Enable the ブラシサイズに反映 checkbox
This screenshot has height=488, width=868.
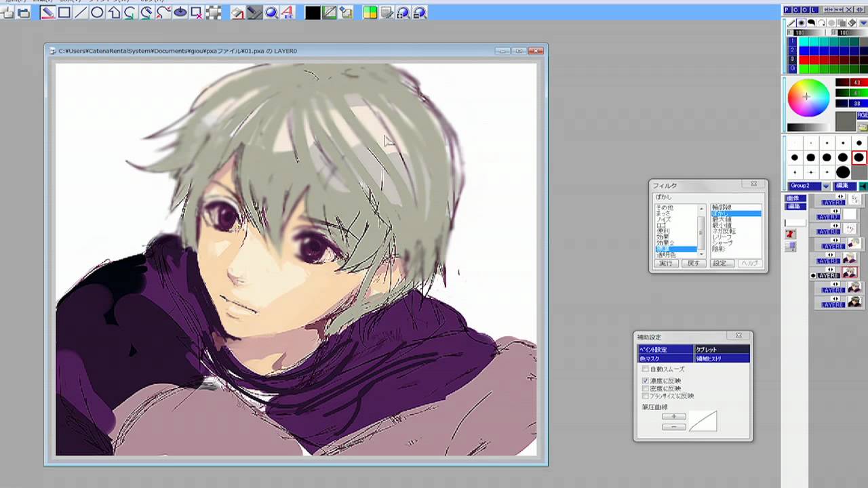click(x=646, y=396)
